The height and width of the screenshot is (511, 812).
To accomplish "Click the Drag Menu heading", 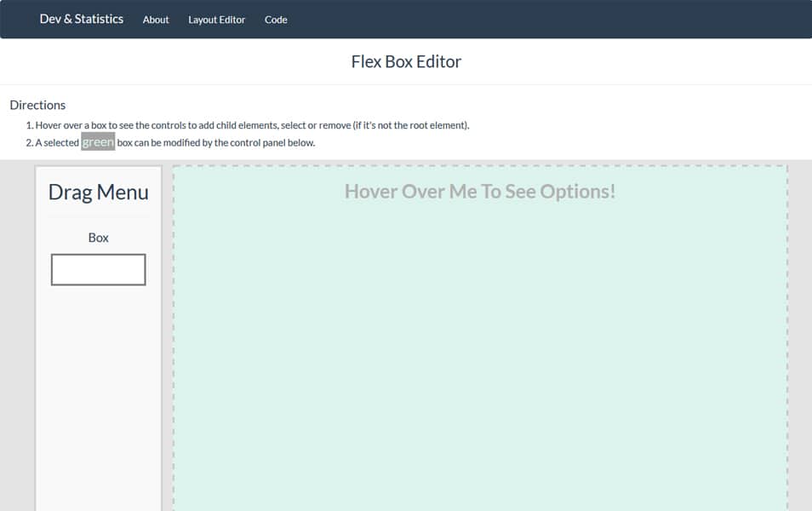I will (x=98, y=192).
